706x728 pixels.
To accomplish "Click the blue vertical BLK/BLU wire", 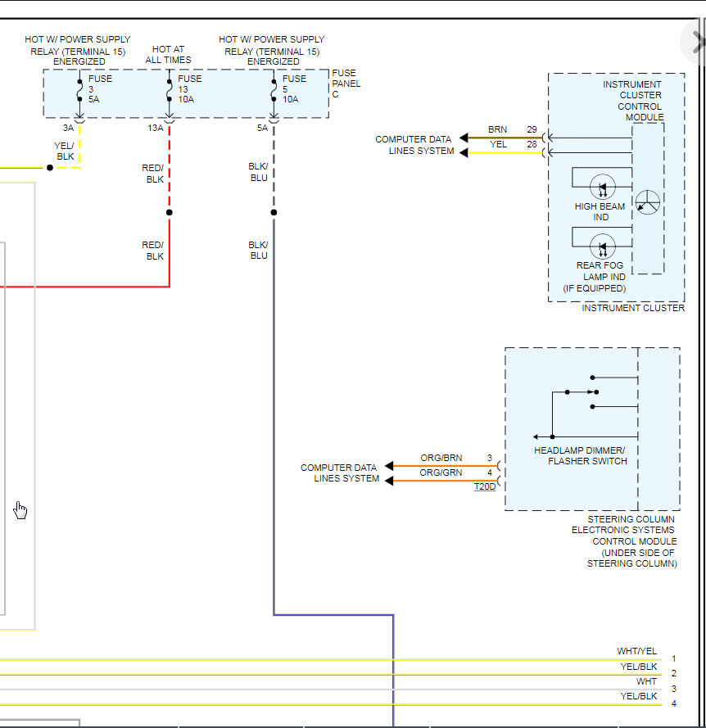I will click(x=274, y=417).
